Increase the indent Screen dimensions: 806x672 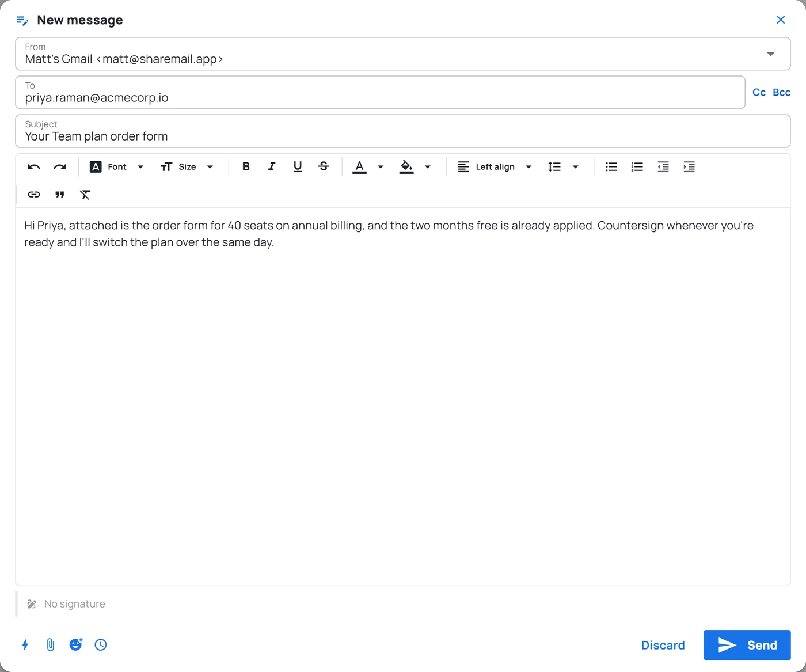pos(689,167)
